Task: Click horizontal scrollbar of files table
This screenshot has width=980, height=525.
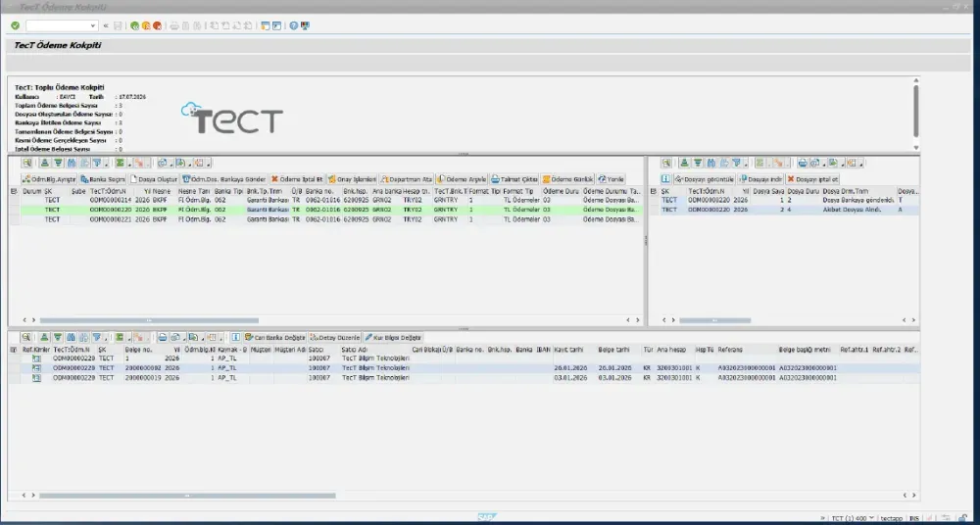Action: click(x=715, y=320)
